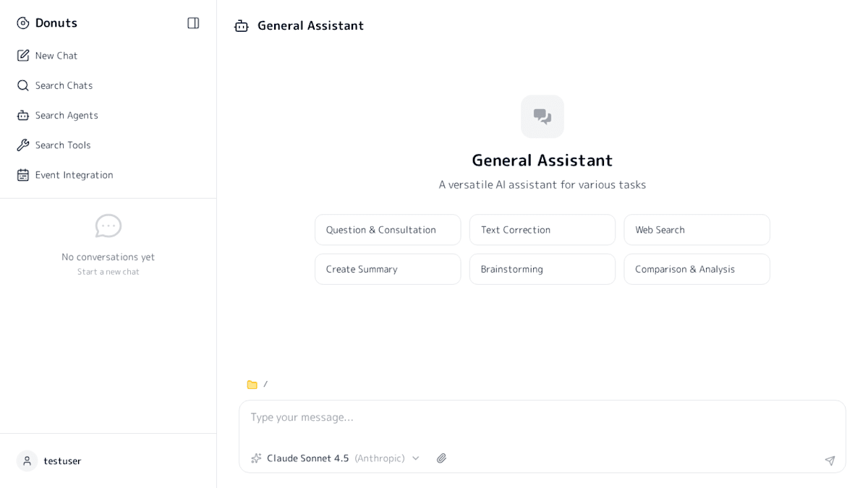Pick the Web Search suggestion
This screenshot has height=488, width=868.
point(697,230)
